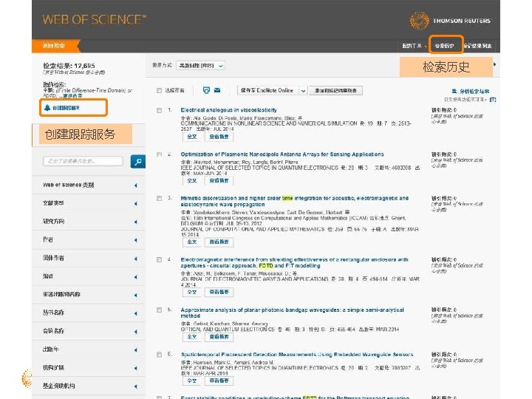Click 查看摘要 button under result 1
Screen dimensions: 532x399
pyautogui.click(x=219, y=137)
